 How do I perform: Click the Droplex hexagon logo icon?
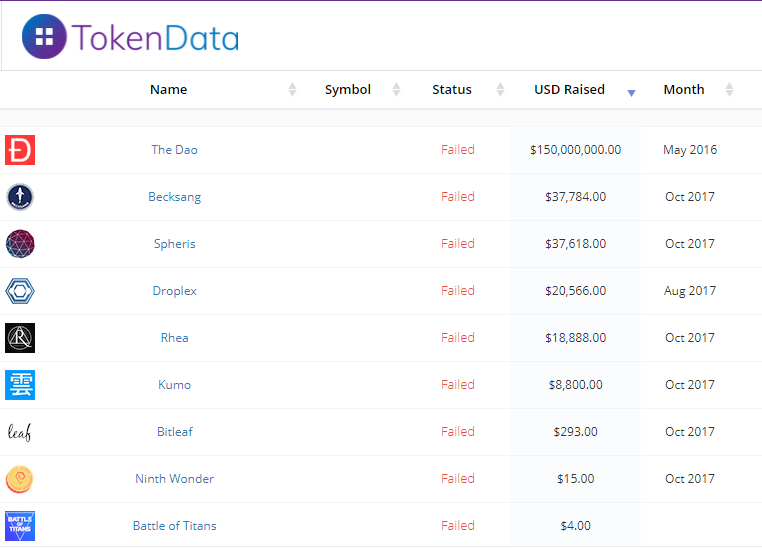coord(20,291)
